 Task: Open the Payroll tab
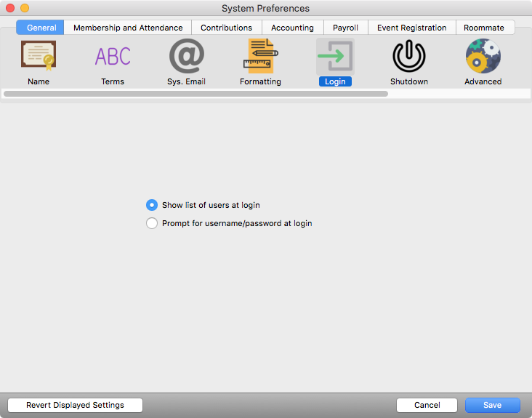coord(345,28)
